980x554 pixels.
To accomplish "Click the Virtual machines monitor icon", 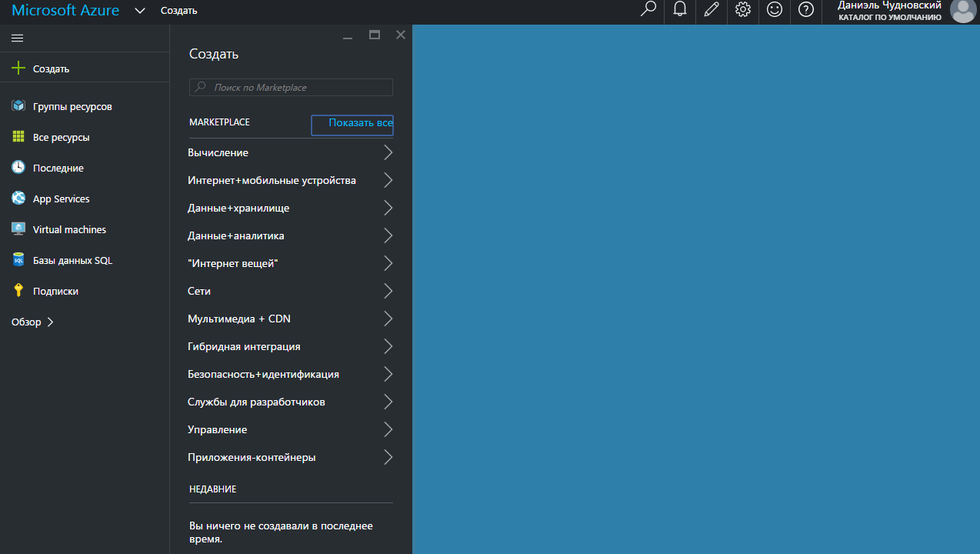I will [x=18, y=229].
